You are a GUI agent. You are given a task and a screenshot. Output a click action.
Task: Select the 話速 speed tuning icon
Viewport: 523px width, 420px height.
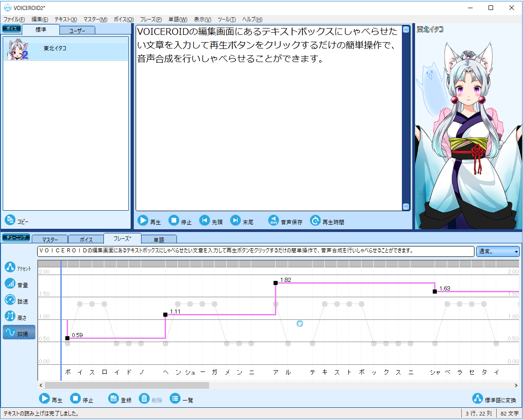10,299
